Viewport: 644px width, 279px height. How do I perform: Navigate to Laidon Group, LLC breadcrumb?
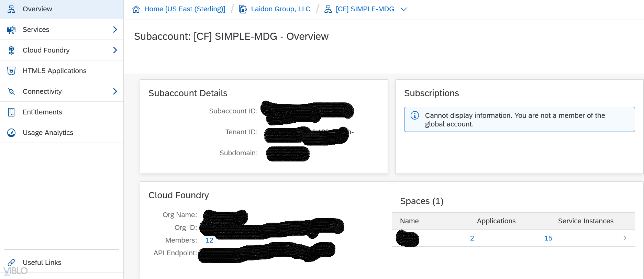pyautogui.click(x=280, y=9)
